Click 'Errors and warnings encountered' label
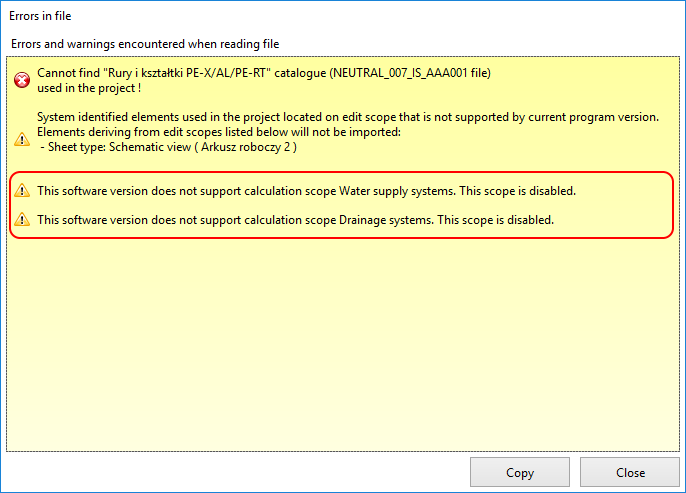 point(145,44)
